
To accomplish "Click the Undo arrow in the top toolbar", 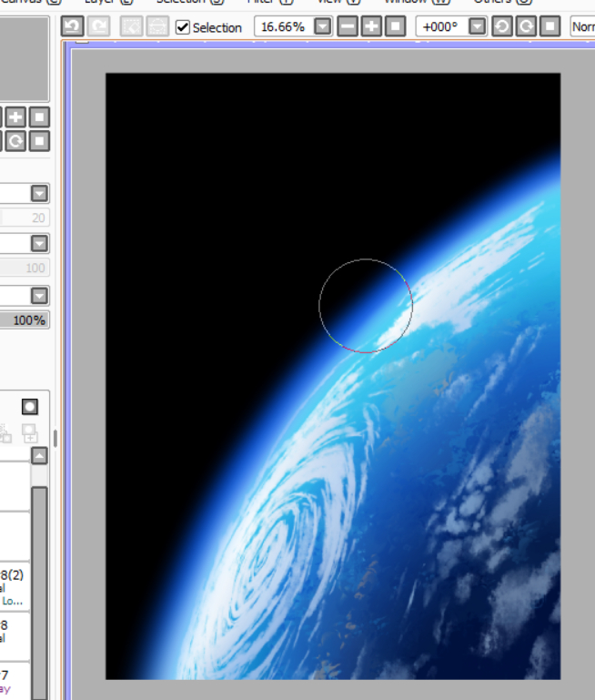I will pyautogui.click(x=73, y=26).
